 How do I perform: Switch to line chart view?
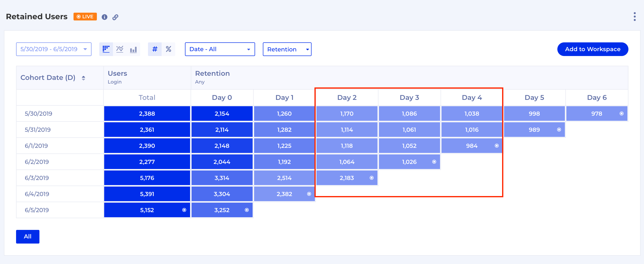coord(120,49)
